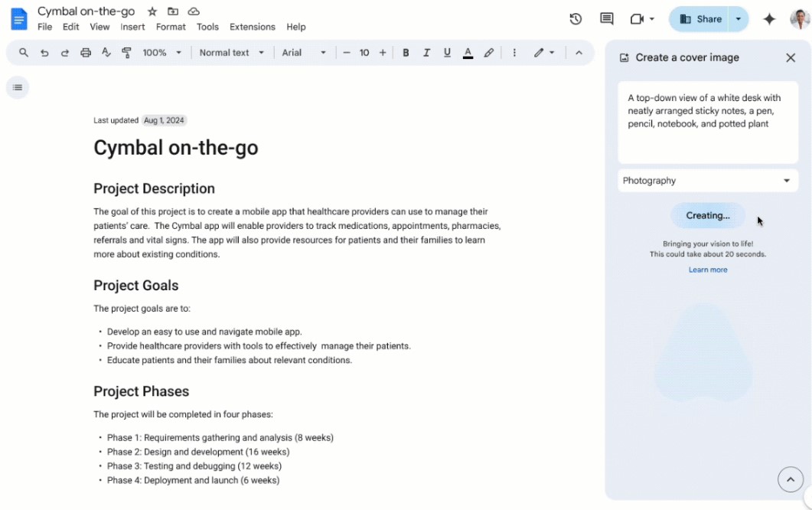Click the Project Description heading
The height and width of the screenshot is (510, 812).
(x=154, y=188)
